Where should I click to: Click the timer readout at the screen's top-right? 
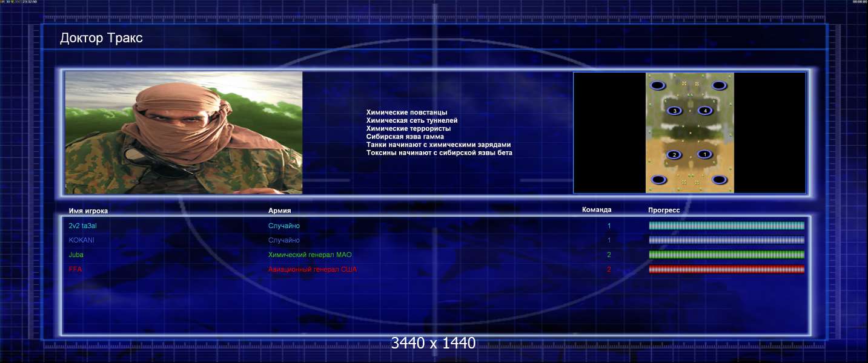click(x=860, y=2)
